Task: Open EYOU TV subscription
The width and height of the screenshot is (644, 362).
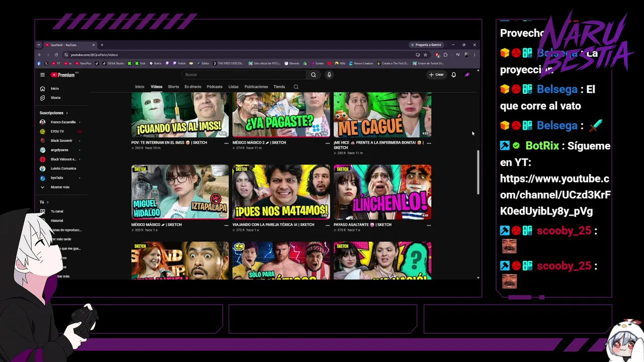Action: 57,132
